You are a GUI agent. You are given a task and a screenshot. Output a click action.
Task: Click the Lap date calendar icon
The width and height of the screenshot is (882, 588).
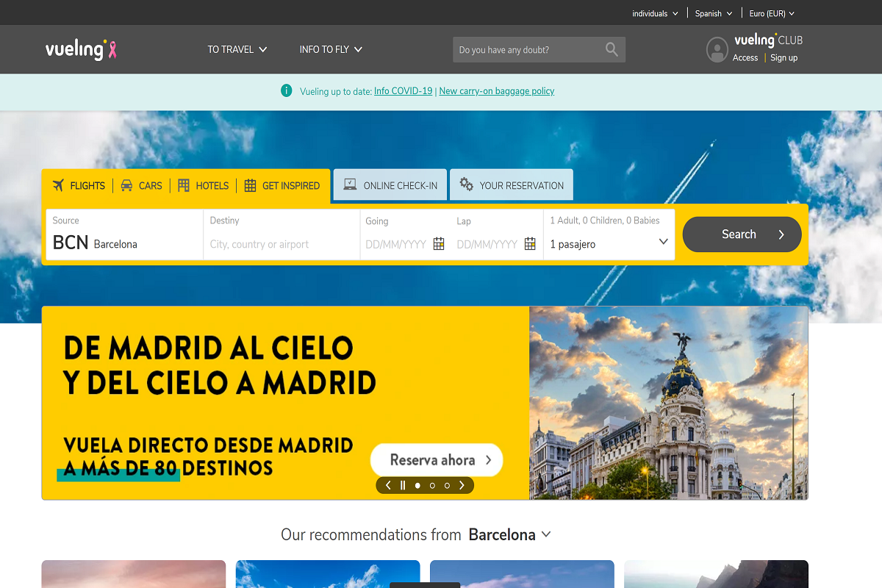coord(530,244)
